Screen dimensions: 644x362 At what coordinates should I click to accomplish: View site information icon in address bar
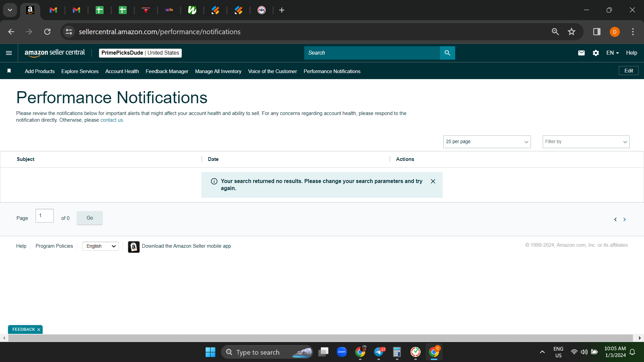[69, 32]
